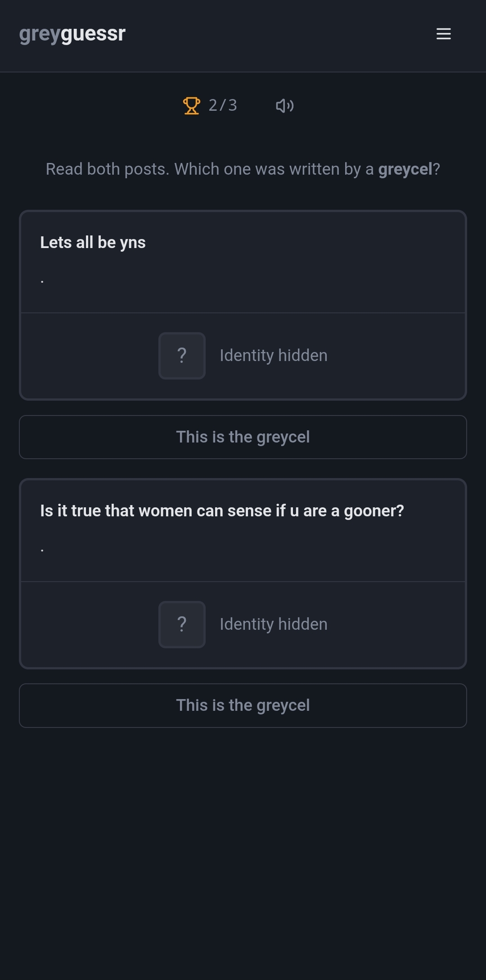Click the greyguessr logo

[x=72, y=34]
